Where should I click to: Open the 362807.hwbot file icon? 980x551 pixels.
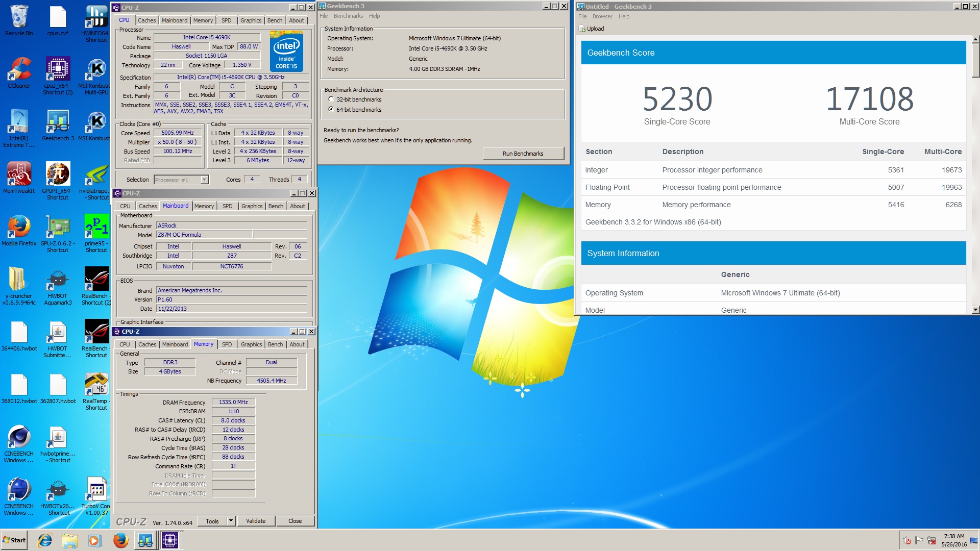point(58,388)
